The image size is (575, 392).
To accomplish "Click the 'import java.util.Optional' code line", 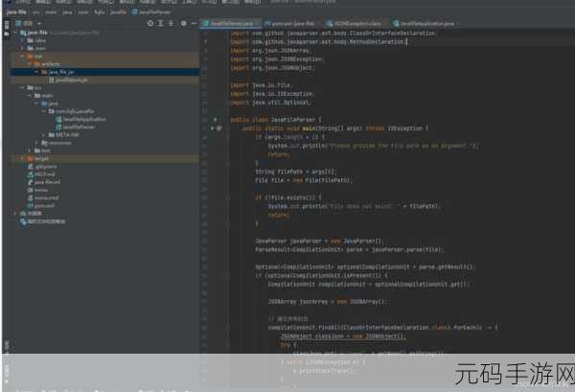I will [x=270, y=103].
